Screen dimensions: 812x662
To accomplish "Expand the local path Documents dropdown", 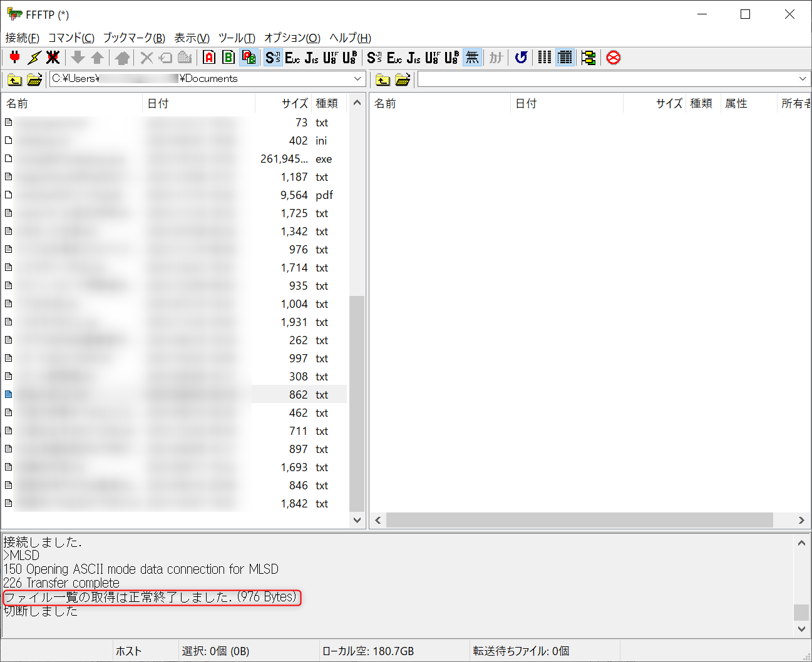I will (x=358, y=79).
